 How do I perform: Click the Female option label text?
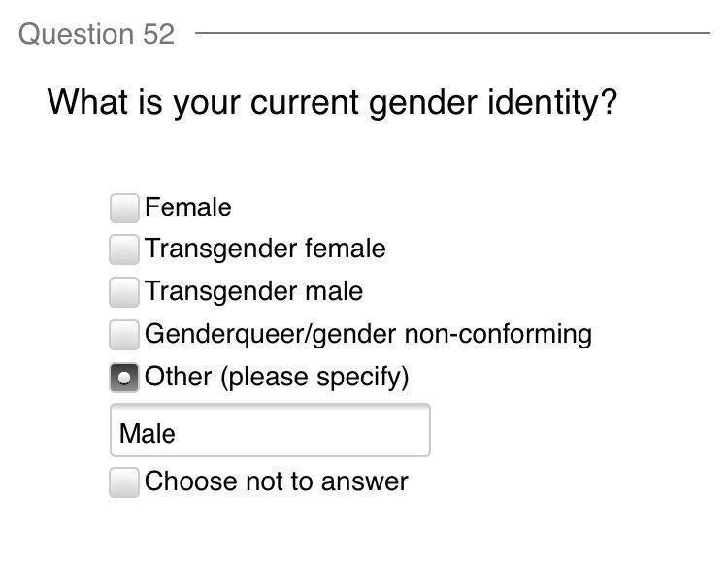[188, 208]
